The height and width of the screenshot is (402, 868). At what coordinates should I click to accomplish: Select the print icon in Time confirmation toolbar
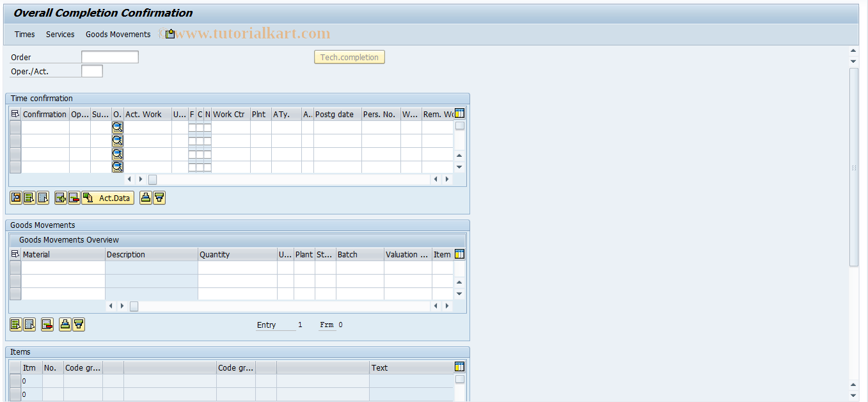click(146, 198)
